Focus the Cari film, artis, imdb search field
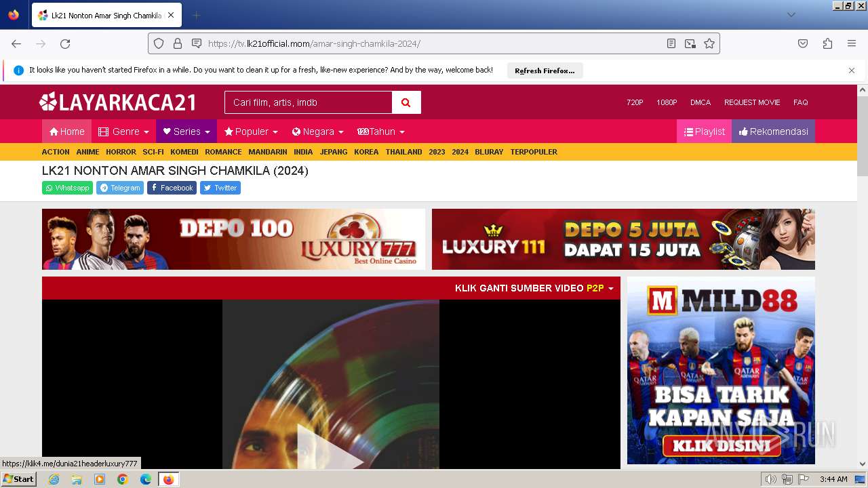Viewport: 868px width, 488px height. 309,102
